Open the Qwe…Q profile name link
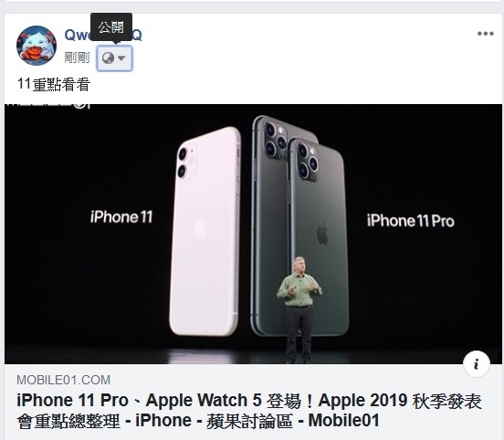This screenshot has width=504, height=440. (x=103, y=35)
